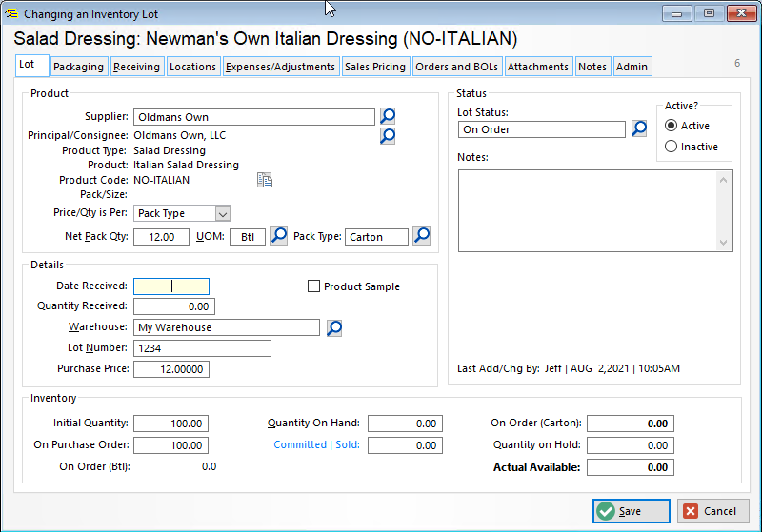Click the Quantity on Hold field
The height and width of the screenshot is (532, 762).
pyautogui.click(x=631, y=445)
